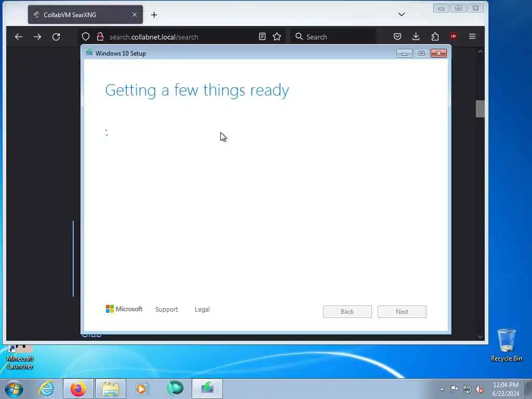Open the Firefox downloads panel

416,36
